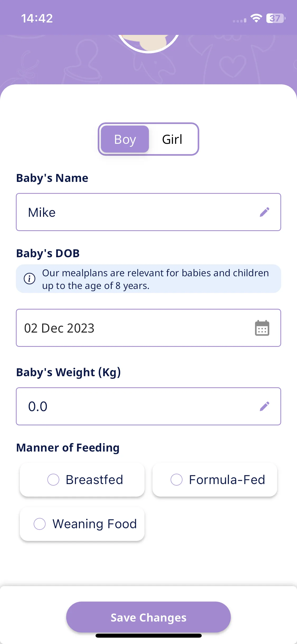Select the Boy gender segment
The width and height of the screenshot is (297, 644).
[x=125, y=139]
